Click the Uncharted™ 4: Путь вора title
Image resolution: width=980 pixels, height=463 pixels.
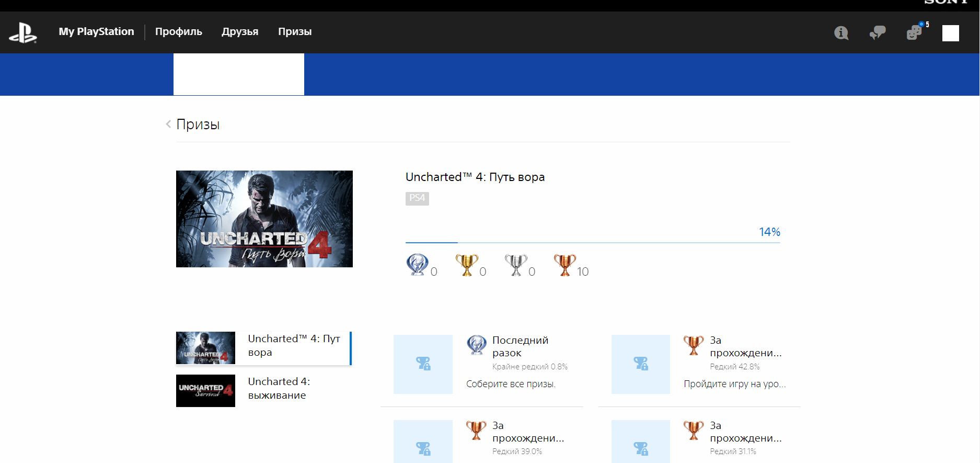[x=475, y=177]
